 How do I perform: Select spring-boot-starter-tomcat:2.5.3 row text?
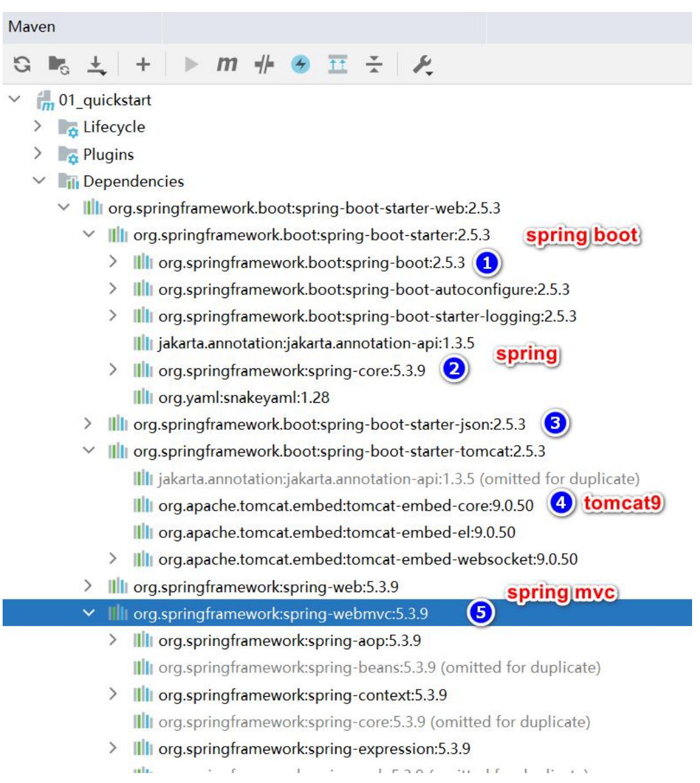tap(339, 451)
